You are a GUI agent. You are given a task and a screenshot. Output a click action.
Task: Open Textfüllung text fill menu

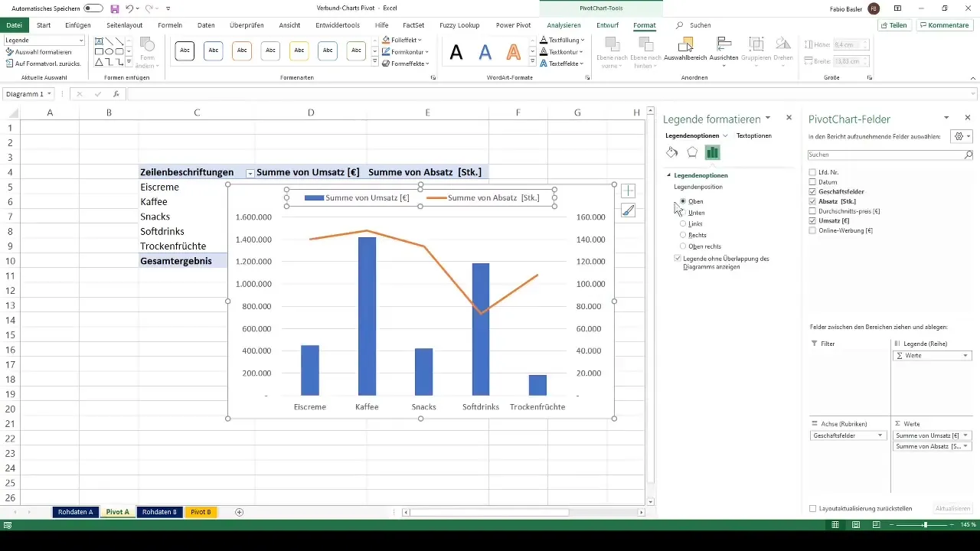pos(562,40)
